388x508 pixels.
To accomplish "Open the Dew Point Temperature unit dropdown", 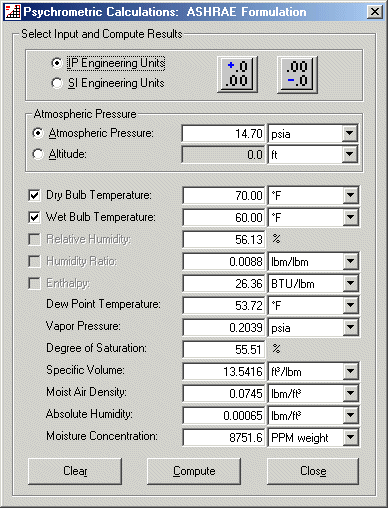I will coord(350,305).
